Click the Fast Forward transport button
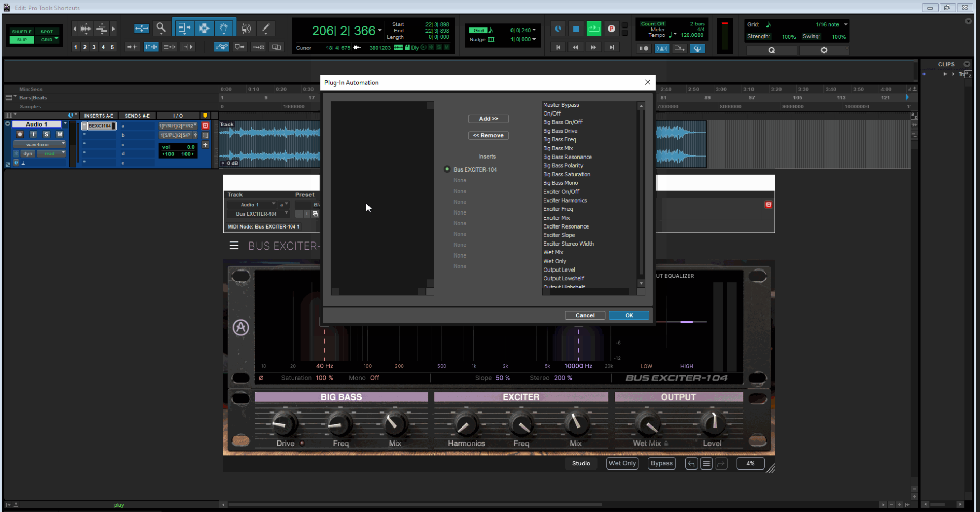 [x=593, y=47]
